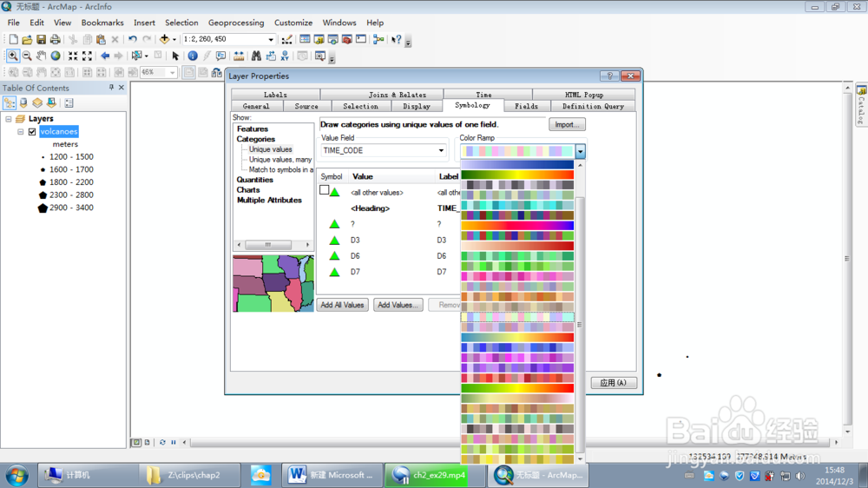Screen dimensions: 868x488
Task: Click the Undo arrow
Action: point(133,39)
